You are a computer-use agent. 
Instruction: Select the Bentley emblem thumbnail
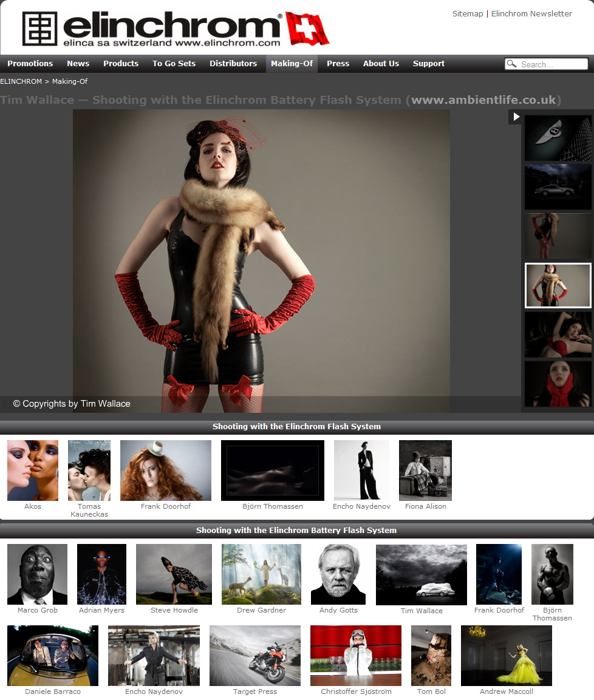[558, 138]
